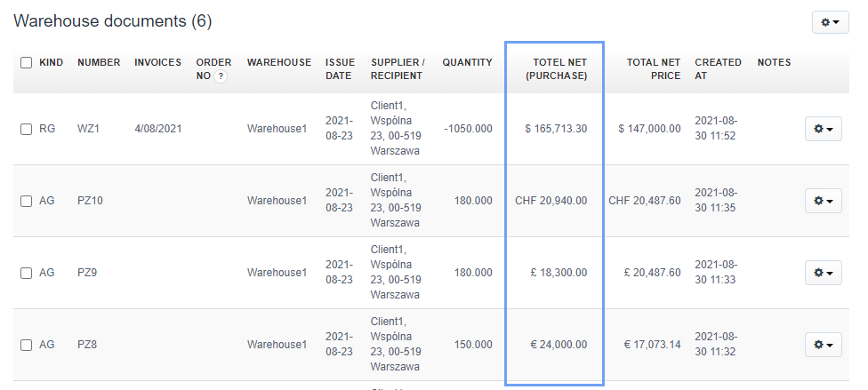Click the Kind column header
This screenshot has width=868, height=390.
[51, 63]
